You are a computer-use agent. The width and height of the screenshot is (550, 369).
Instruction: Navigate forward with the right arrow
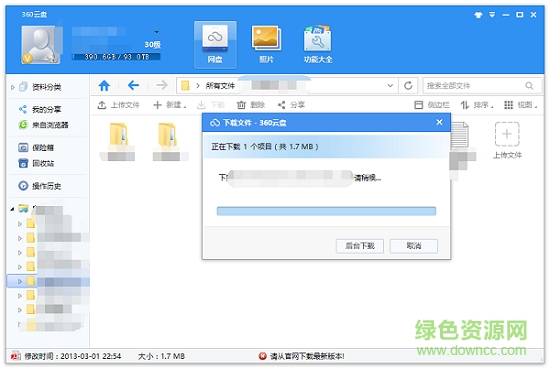coord(162,85)
